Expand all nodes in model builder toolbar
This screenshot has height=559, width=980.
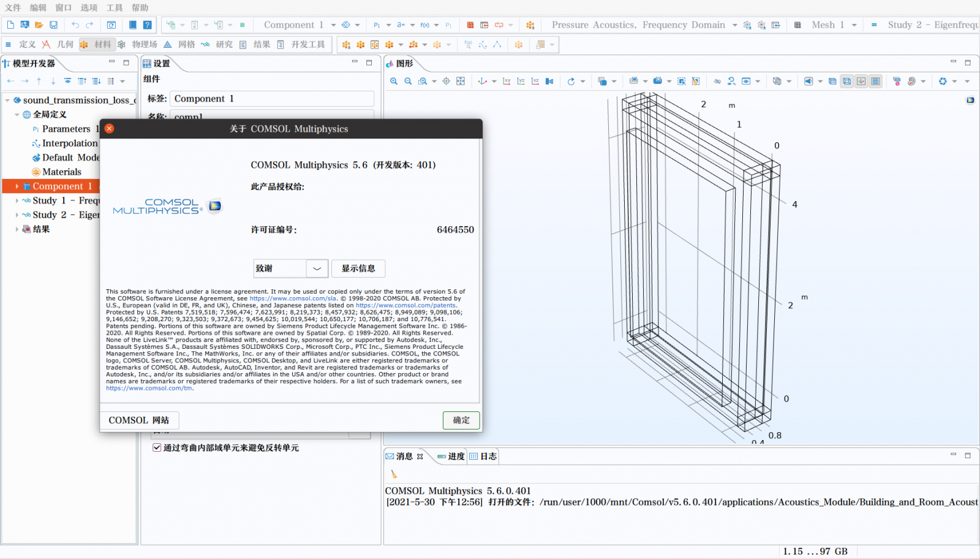(x=96, y=81)
